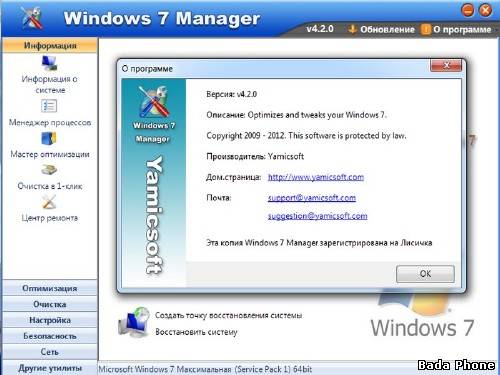This screenshot has height=375, width=500.
Task: Click the Copyright 2009 - 2012 text
Action: (306, 136)
